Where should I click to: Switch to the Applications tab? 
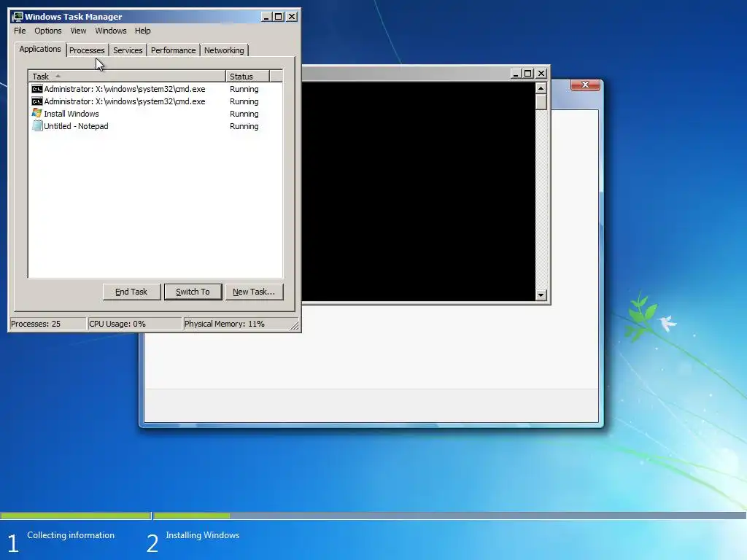[40, 49]
